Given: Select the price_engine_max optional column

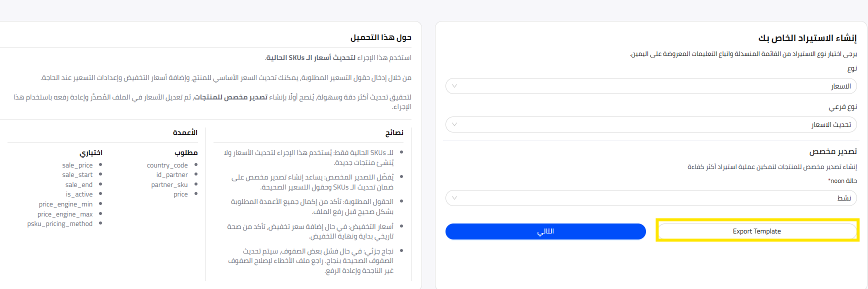Looking at the screenshot, I should (65, 214).
